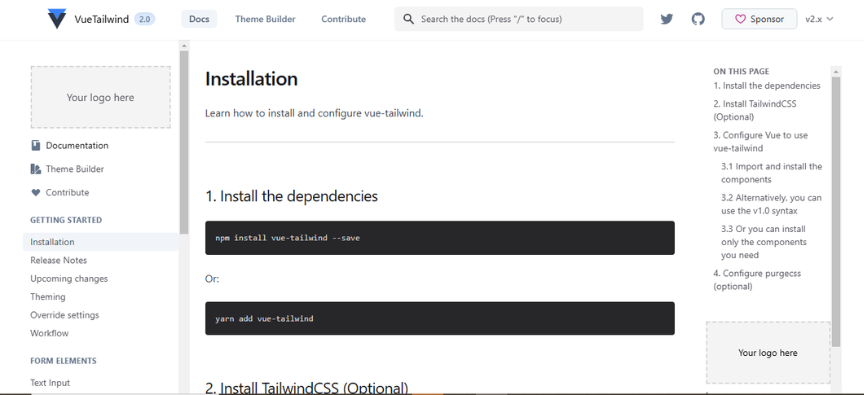Image resolution: width=864 pixels, height=395 pixels.
Task: Click the VueTailwind logo icon
Action: click(x=57, y=19)
